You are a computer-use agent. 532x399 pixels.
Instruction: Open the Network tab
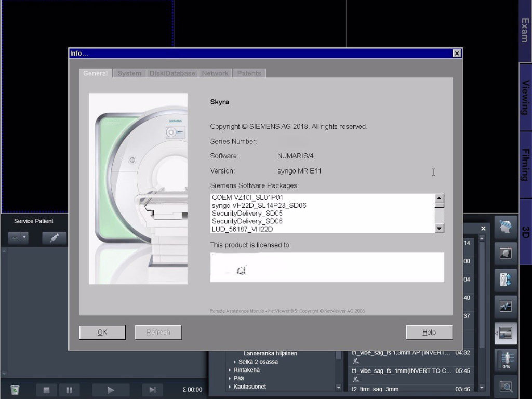click(215, 73)
